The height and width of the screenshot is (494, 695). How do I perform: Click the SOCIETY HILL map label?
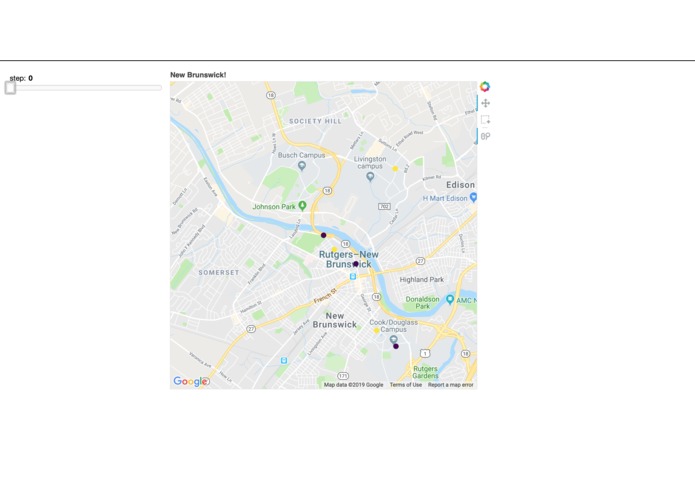coord(315,121)
